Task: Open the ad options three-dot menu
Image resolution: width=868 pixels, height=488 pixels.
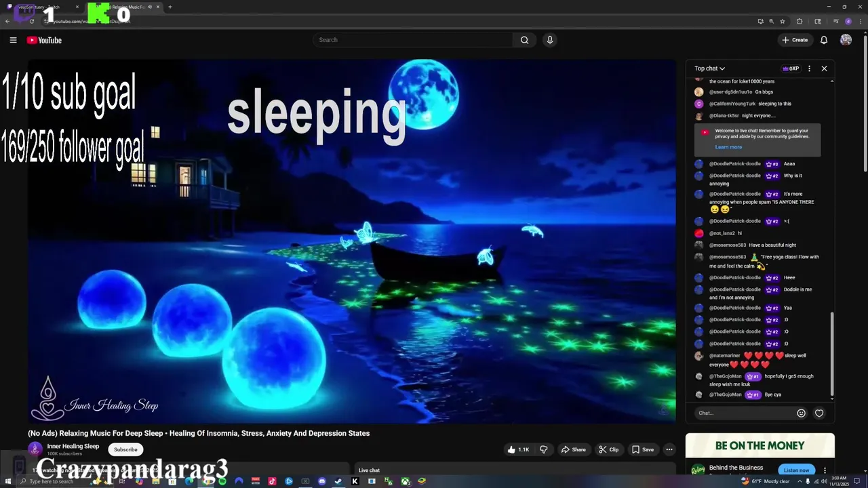Action: (x=825, y=470)
